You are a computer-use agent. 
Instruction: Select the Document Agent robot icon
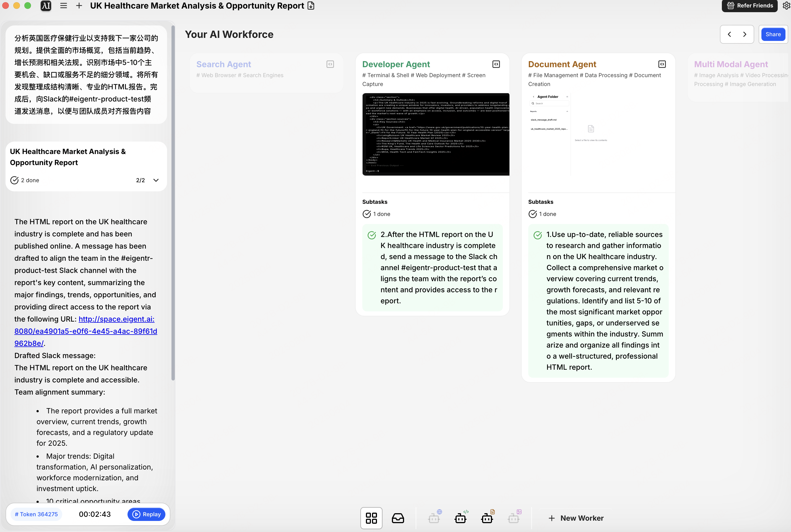487,518
